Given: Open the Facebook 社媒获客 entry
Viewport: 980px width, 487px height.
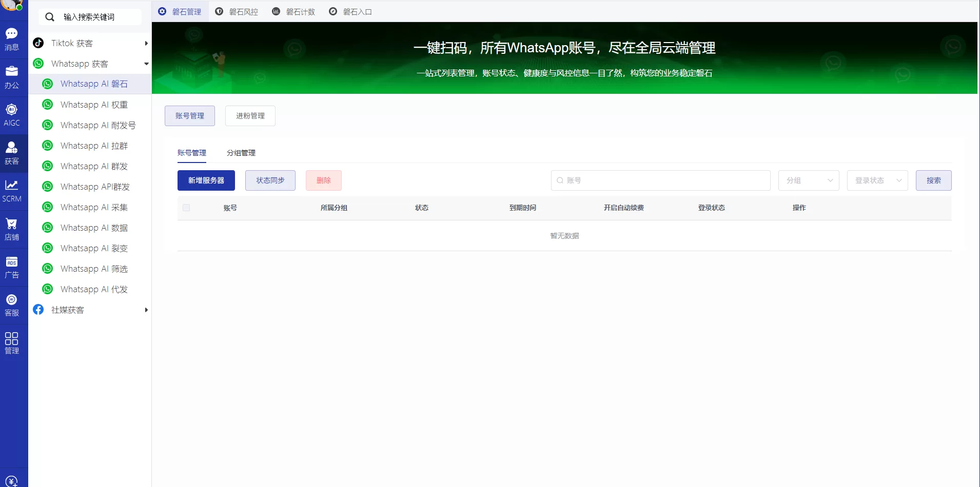Looking at the screenshot, I should point(67,310).
